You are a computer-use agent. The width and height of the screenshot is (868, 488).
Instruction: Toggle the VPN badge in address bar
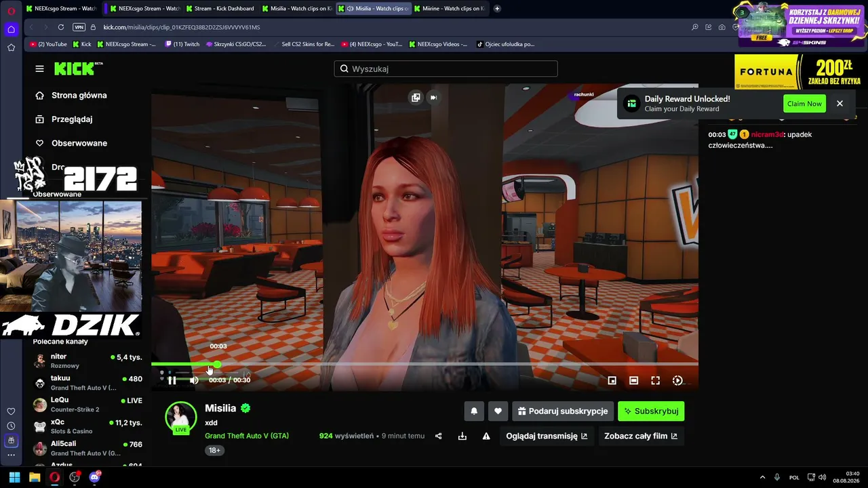point(79,27)
